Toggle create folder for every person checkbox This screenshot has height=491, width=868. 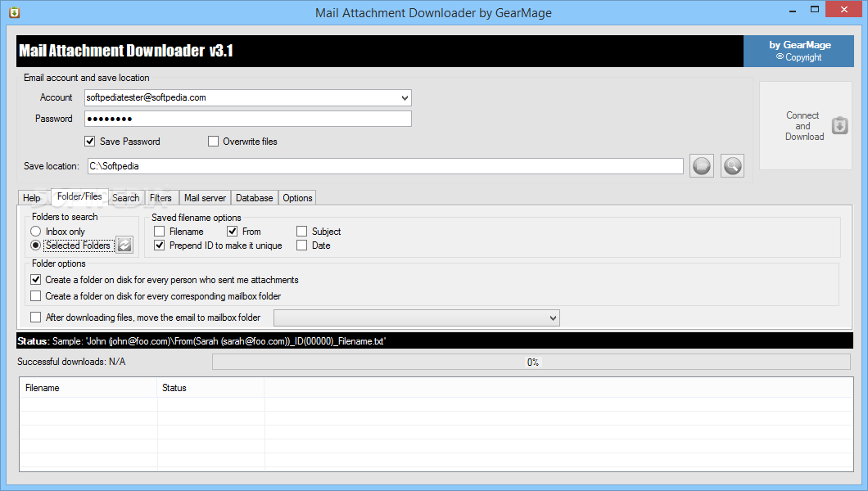(36, 280)
